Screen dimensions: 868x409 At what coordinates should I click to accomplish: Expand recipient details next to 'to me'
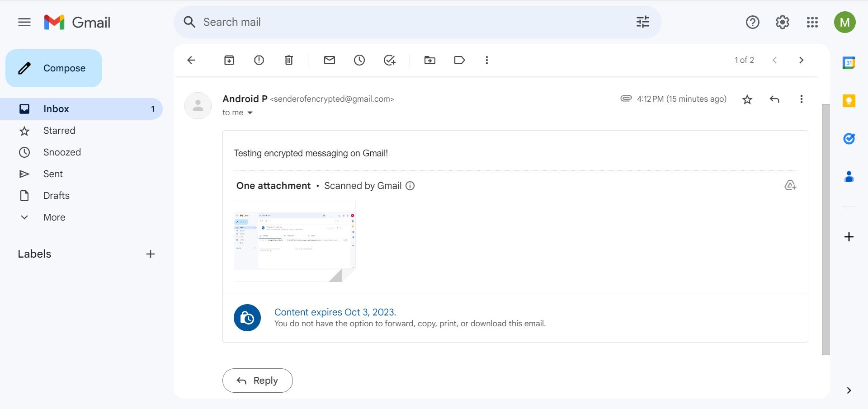[250, 113]
